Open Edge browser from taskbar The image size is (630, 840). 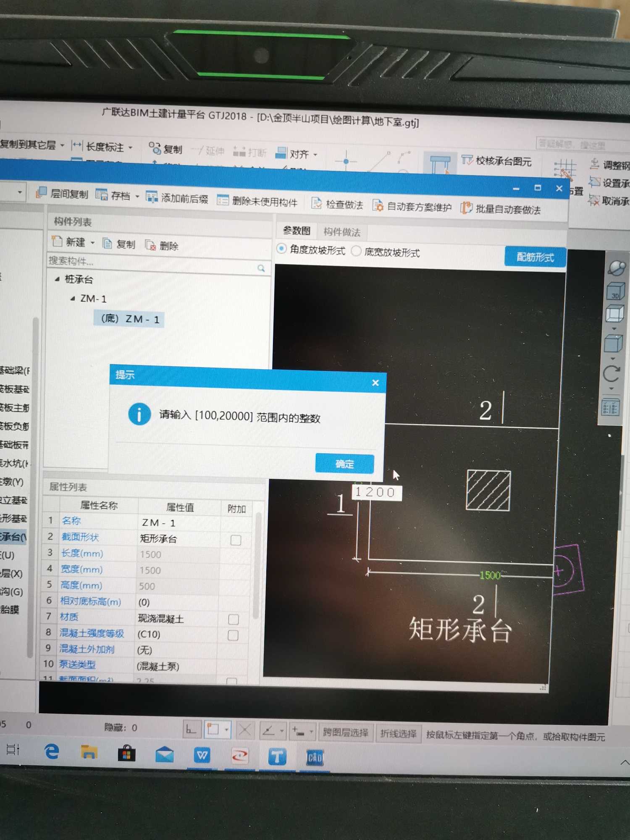(x=52, y=752)
